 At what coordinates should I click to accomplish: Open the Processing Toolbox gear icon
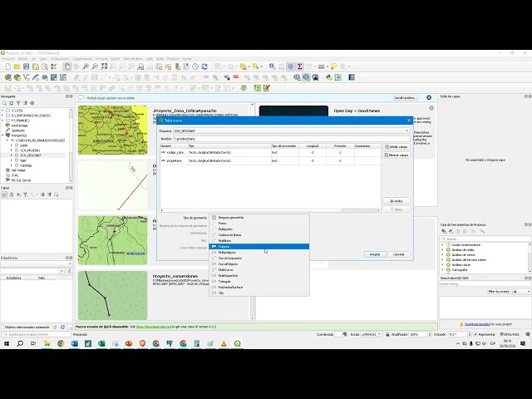click(x=290, y=66)
